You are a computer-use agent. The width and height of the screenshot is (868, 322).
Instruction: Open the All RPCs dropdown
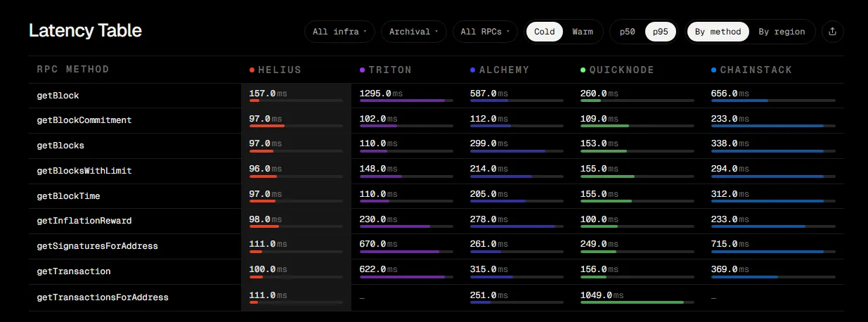coord(485,32)
